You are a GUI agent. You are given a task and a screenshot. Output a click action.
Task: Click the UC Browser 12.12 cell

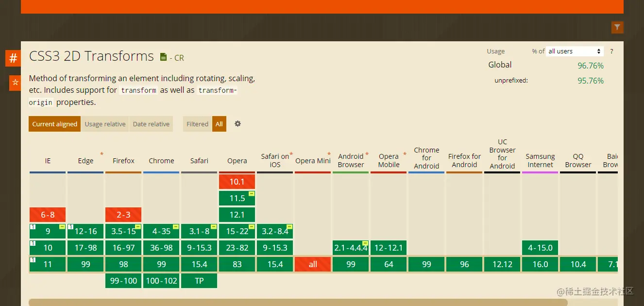[x=502, y=264]
